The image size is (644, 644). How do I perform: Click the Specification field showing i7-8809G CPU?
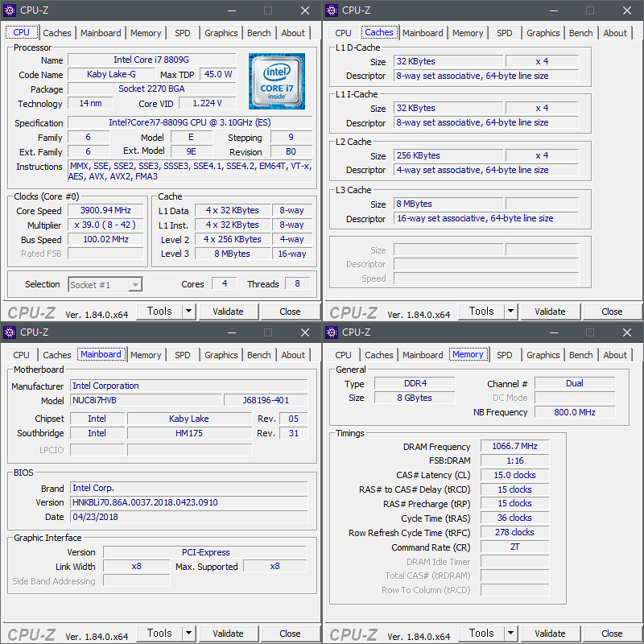190,122
